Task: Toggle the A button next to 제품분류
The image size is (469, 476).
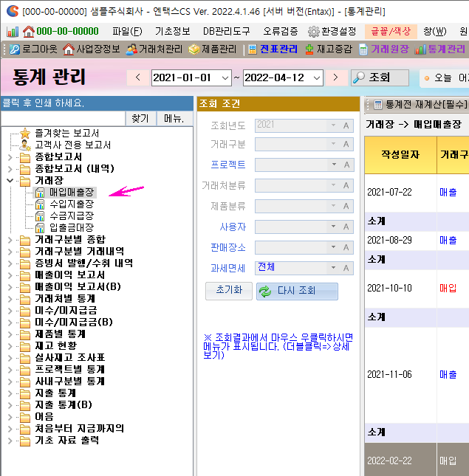Action: pyautogui.click(x=346, y=206)
